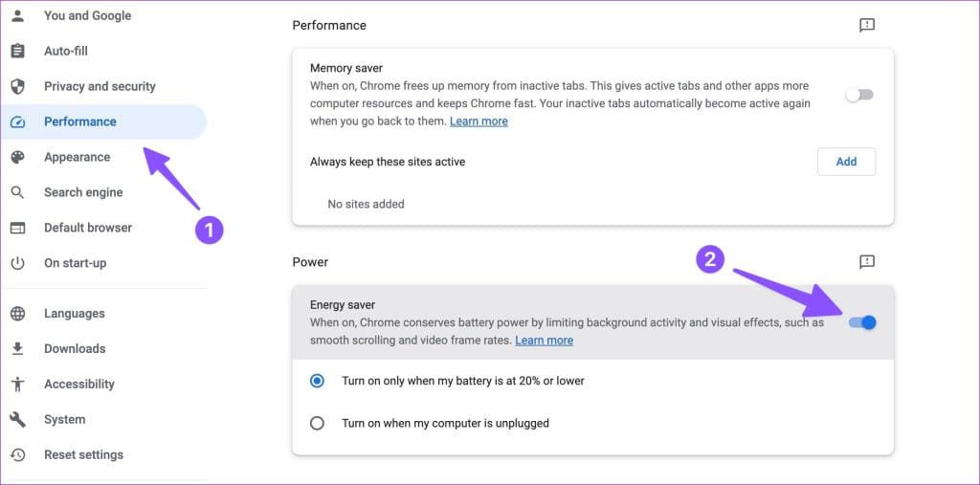Screen dimensions: 980x485
Task: Click the Auto-fill clipboard icon
Action: click(17, 51)
